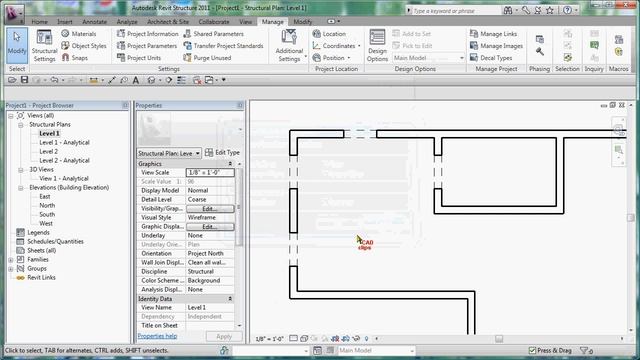Open Project Parameters
This screenshot has height=360, width=640.
click(147, 46)
